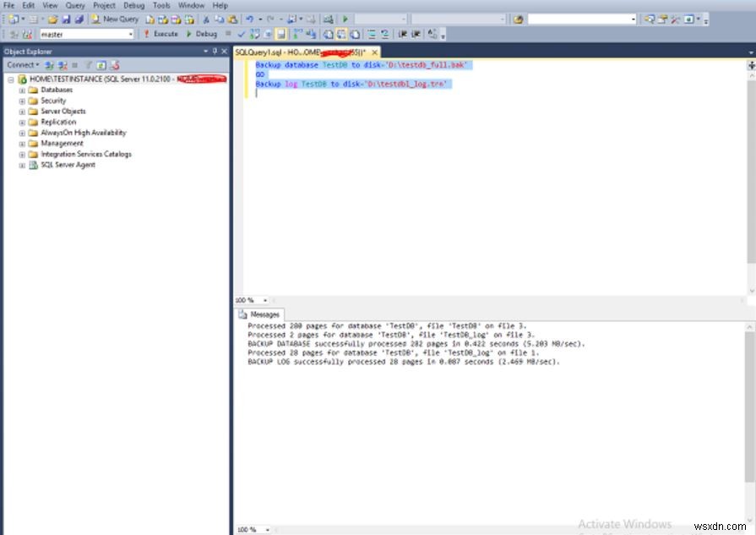The height and width of the screenshot is (535, 756).
Task: Switch to the Messages results tab
Action: click(259, 314)
